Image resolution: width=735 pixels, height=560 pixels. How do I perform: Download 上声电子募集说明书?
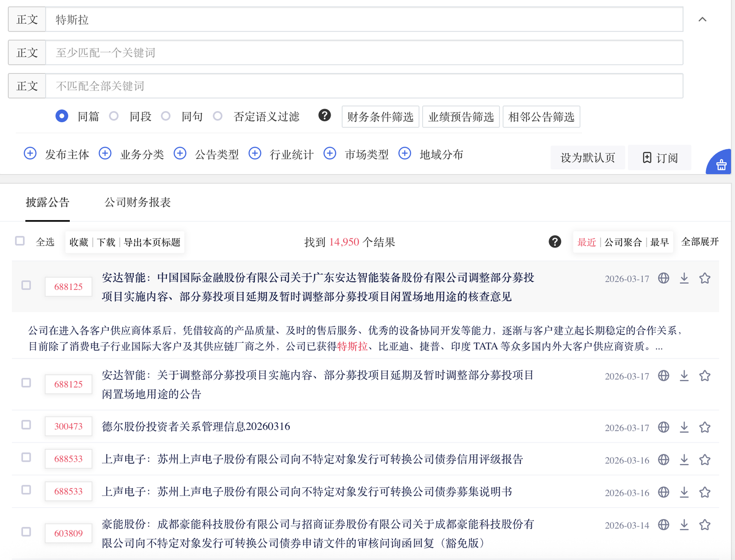tap(684, 492)
